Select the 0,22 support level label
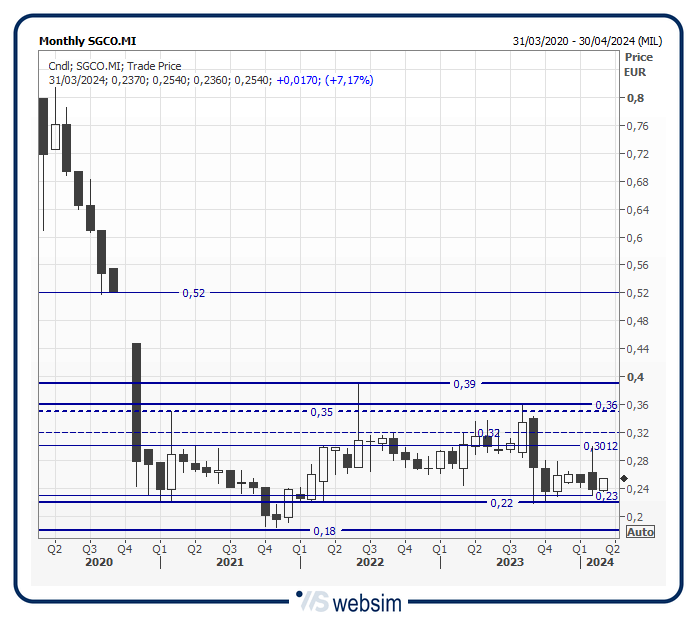697x617 pixels. point(501,503)
